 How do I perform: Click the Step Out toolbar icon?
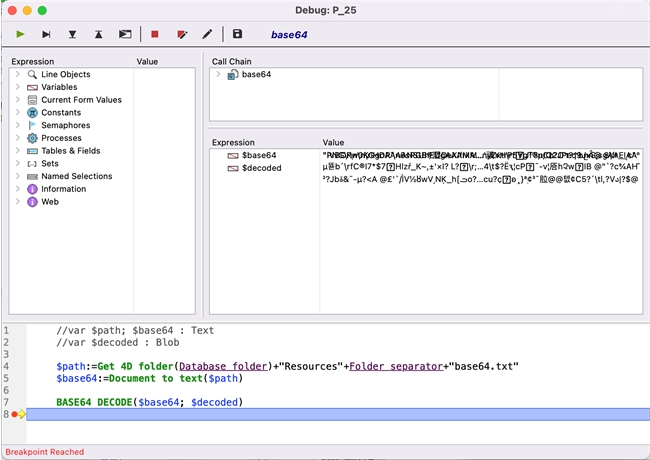[x=98, y=34]
